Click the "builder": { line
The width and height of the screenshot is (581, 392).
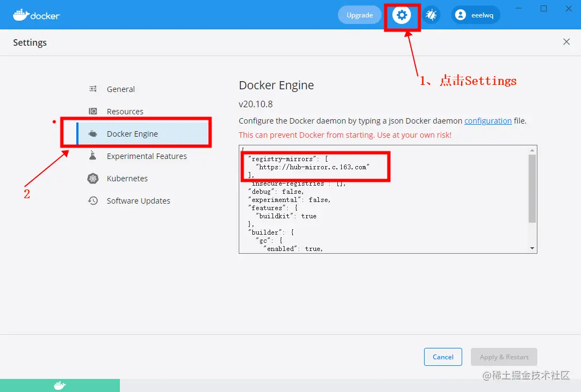(271, 232)
